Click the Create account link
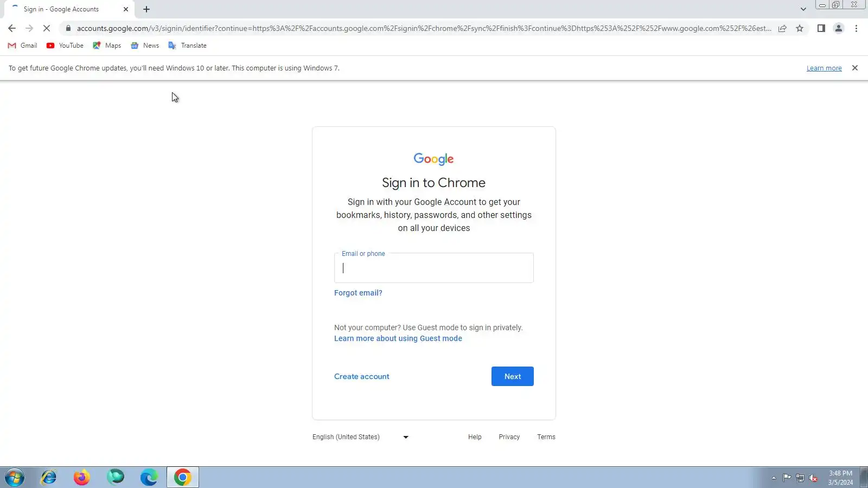The image size is (868, 488). (x=362, y=376)
